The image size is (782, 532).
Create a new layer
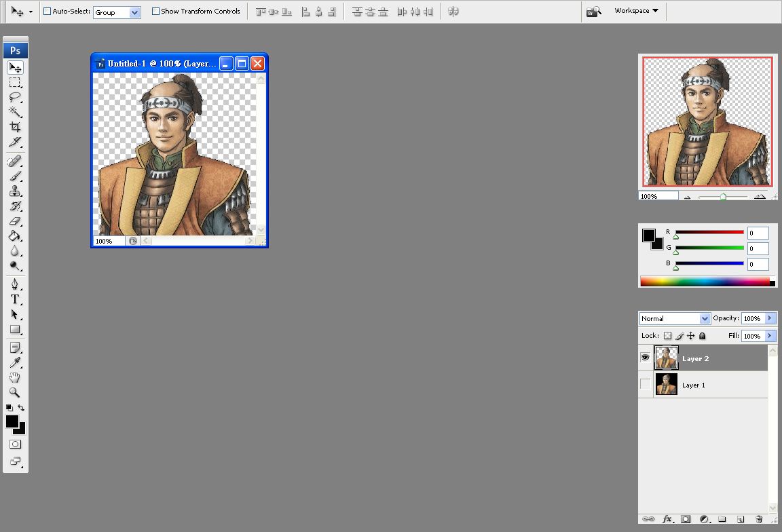(x=741, y=519)
